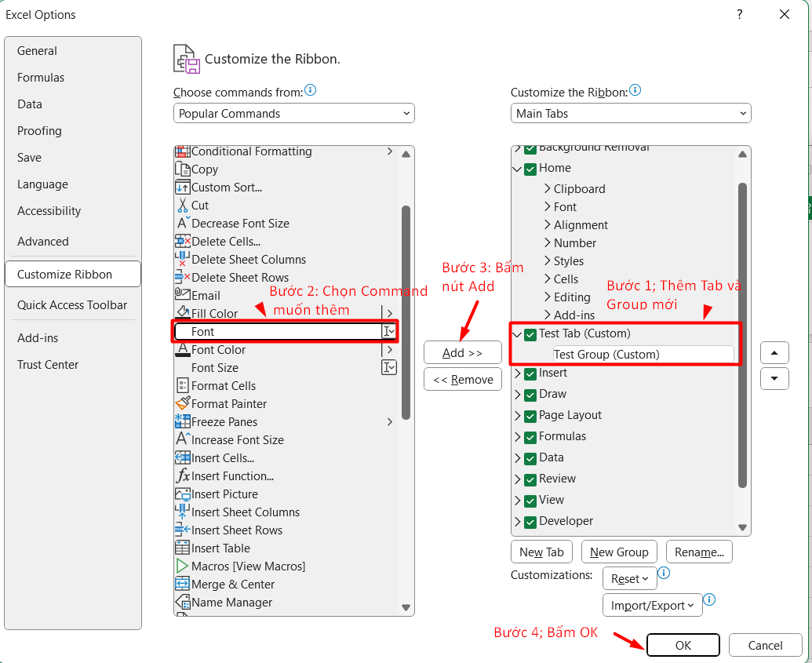Image resolution: width=812 pixels, height=663 pixels.
Task: Select the Merge & Center icon
Action: tap(183, 584)
